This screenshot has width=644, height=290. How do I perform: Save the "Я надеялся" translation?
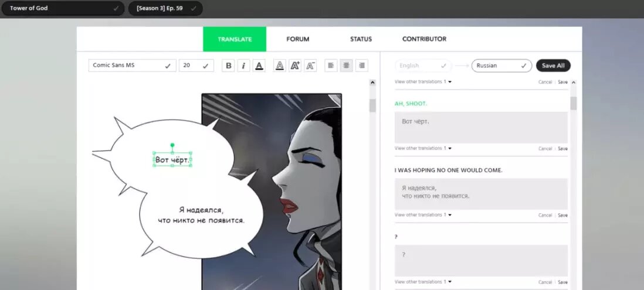pos(562,216)
